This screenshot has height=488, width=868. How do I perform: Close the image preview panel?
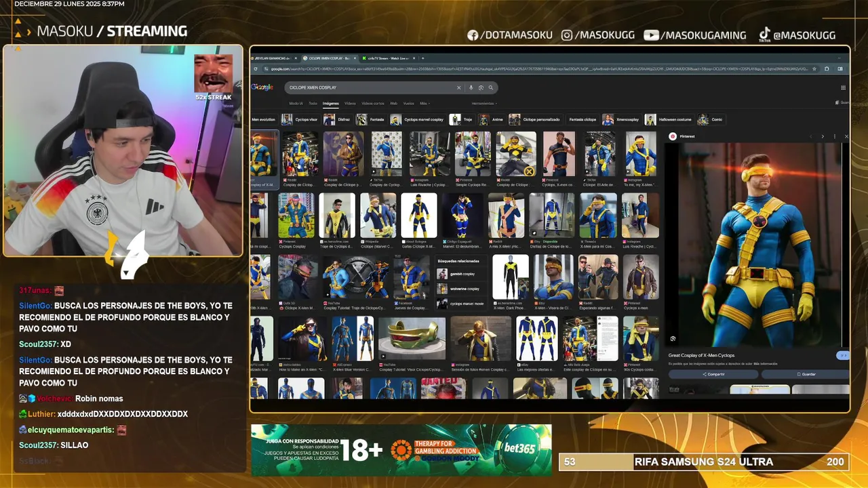[846, 136]
